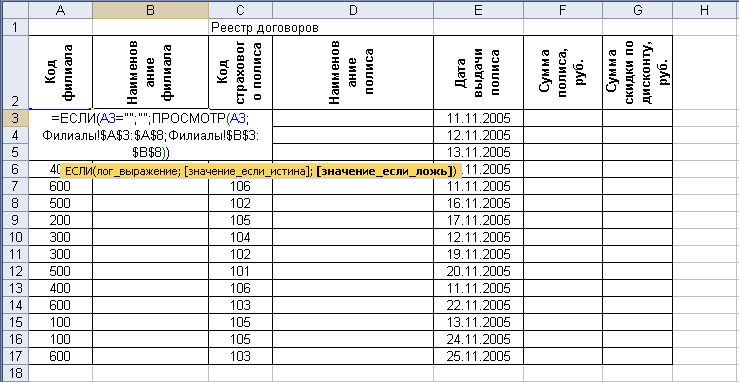Viewport: 739px width, 382px height.
Task: Select column C header
Action: click(240, 11)
